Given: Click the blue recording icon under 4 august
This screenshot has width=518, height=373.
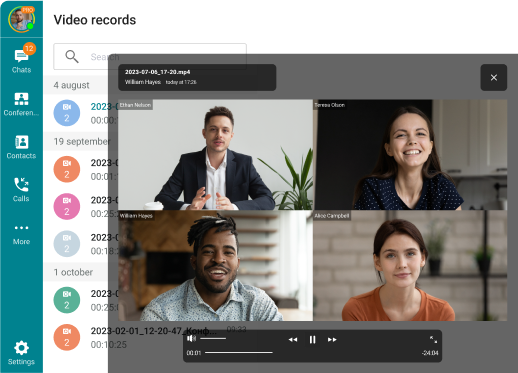Looking at the screenshot, I should [x=67, y=113].
